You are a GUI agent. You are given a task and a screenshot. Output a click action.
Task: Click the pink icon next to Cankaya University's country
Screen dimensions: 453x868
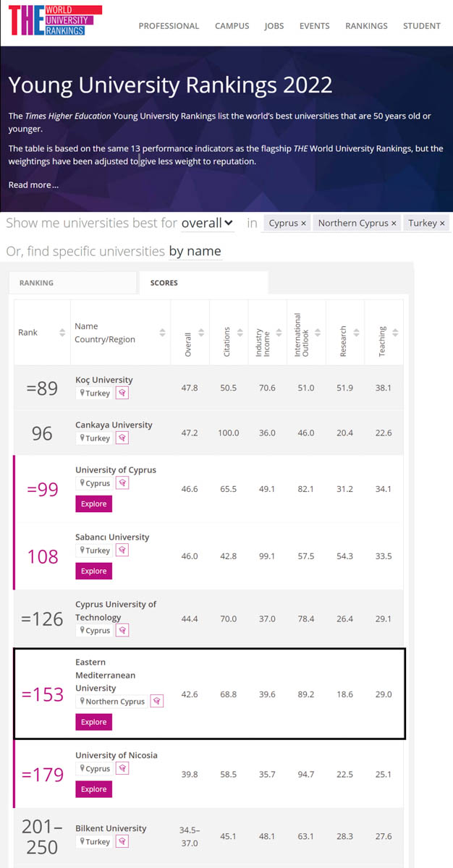pyautogui.click(x=122, y=438)
